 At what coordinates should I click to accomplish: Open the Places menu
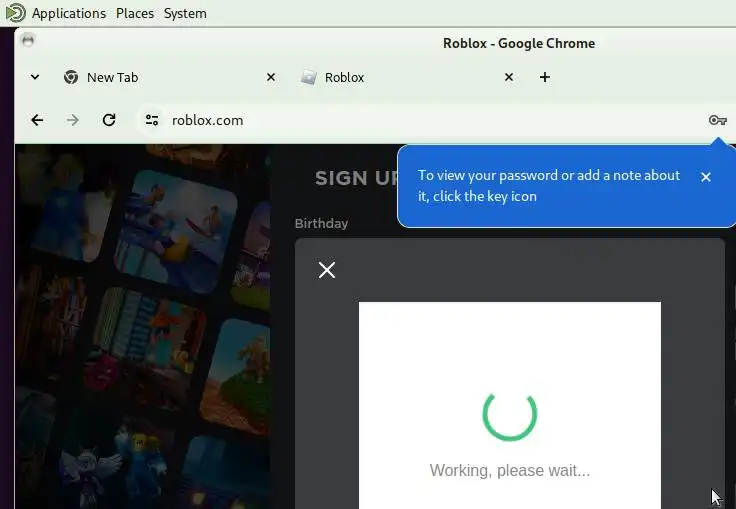(x=135, y=13)
